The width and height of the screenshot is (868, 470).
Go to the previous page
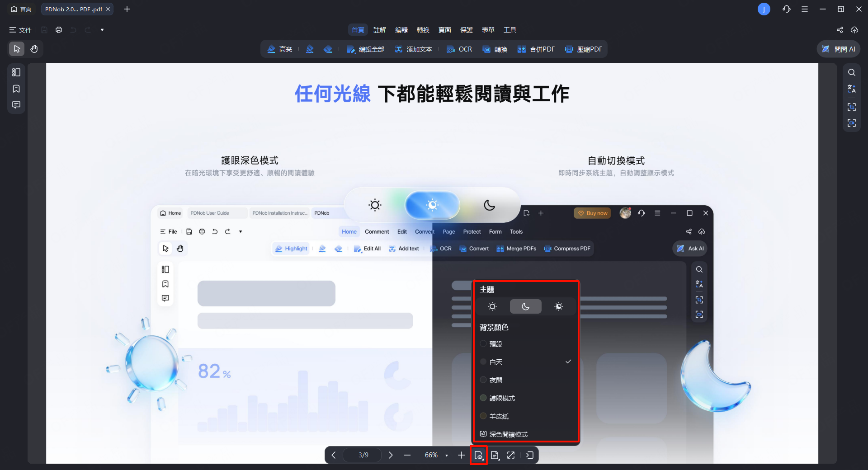pyautogui.click(x=334, y=455)
